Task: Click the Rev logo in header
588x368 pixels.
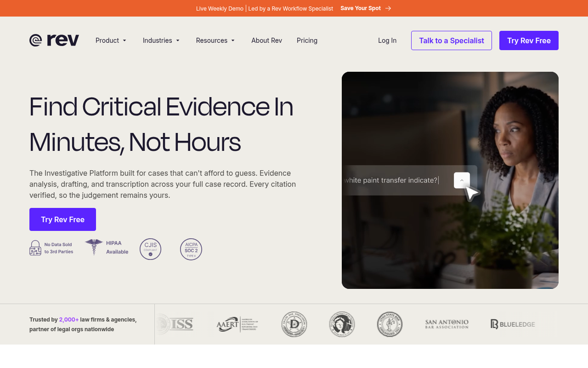Action: click(54, 40)
